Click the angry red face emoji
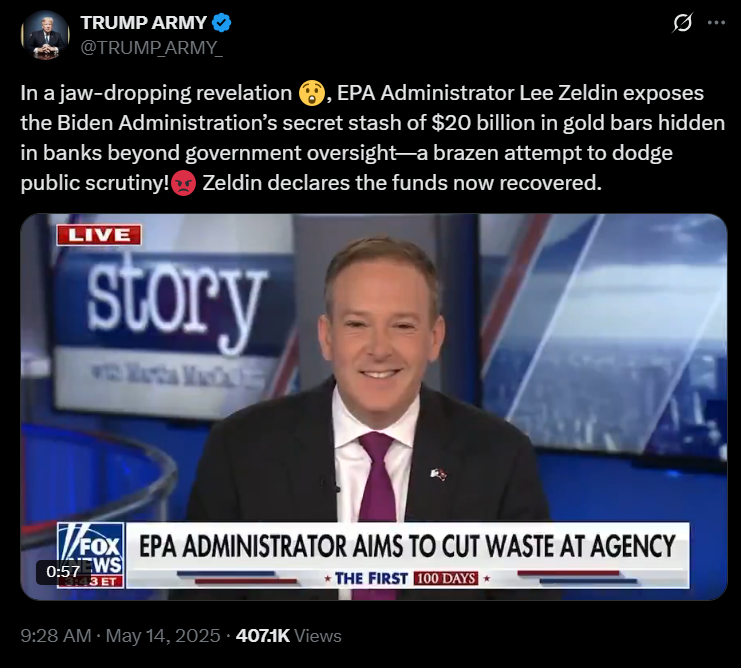This screenshot has height=668, width=741. [x=183, y=183]
